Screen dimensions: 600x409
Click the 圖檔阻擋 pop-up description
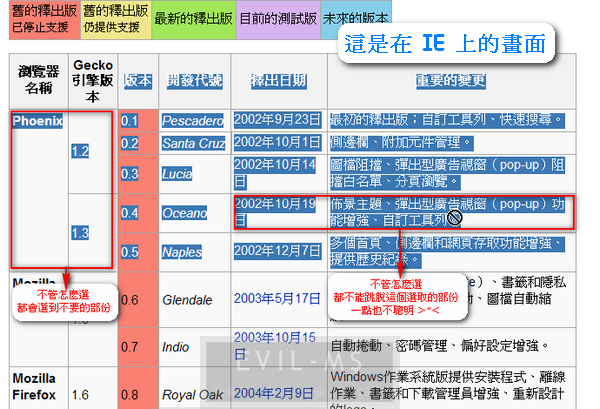point(447,173)
